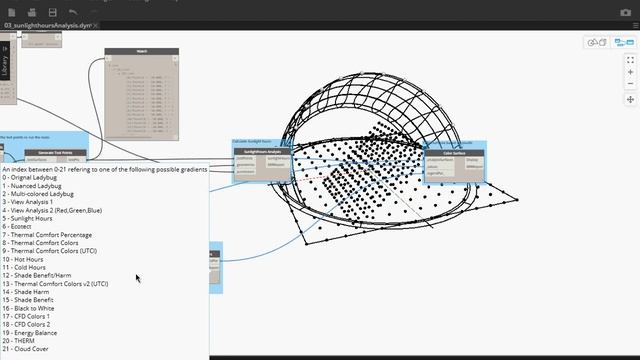Image resolution: width=640 pixels, height=360 pixels.
Task: Switch to 3D background preview navigation
Action: [x=597, y=42]
